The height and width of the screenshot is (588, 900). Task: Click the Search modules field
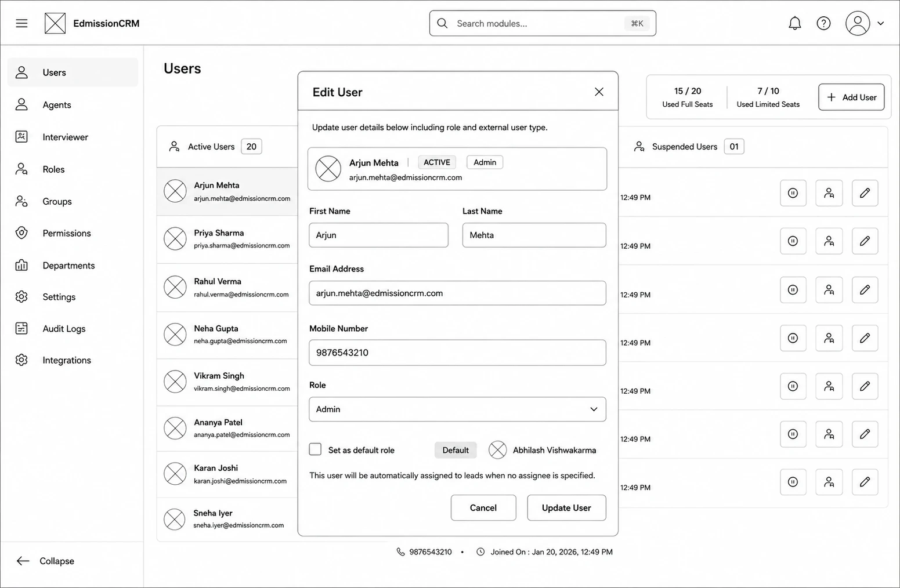(x=543, y=23)
